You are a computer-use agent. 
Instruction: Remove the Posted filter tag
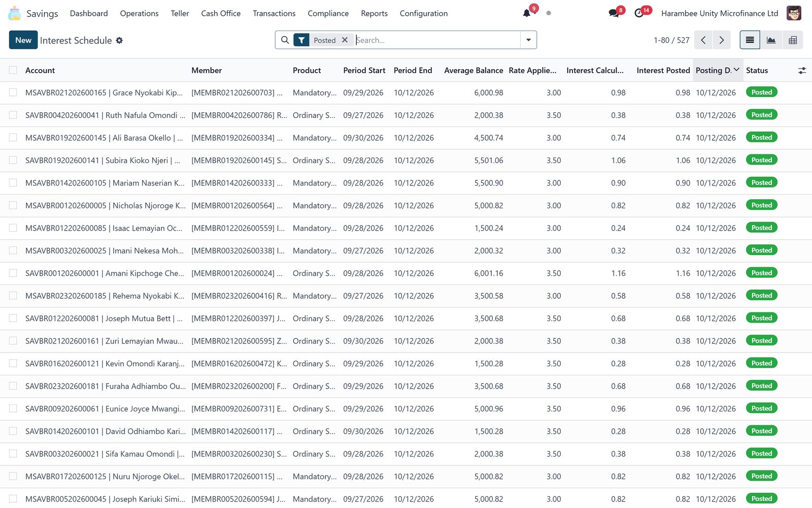pyautogui.click(x=345, y=40)
